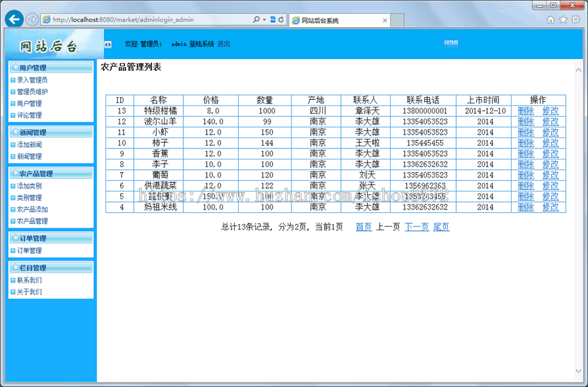
Task: Open 管理员维护 in sidebar
Action: click(x=32, y=92)
